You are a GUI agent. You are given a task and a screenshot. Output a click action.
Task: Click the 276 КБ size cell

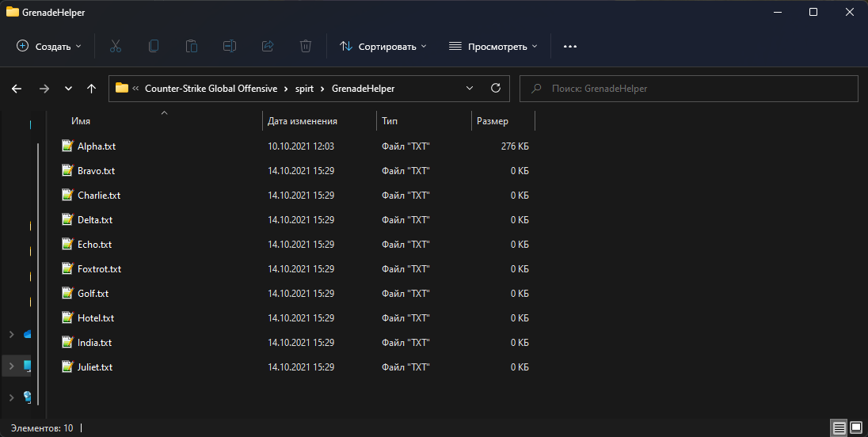click(515, 146)
